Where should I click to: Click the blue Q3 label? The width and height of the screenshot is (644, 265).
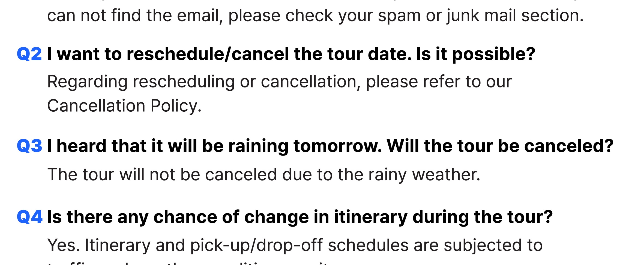29,146
